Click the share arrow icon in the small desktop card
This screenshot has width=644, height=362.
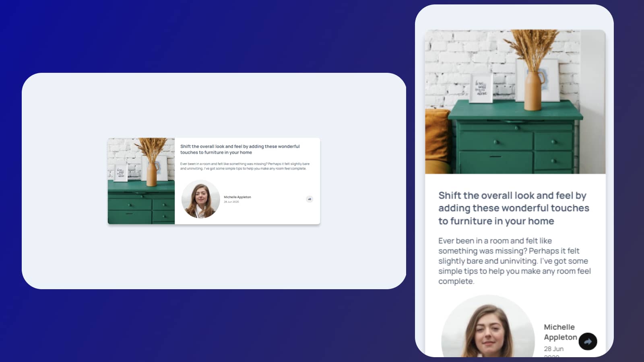click(309, 199)
